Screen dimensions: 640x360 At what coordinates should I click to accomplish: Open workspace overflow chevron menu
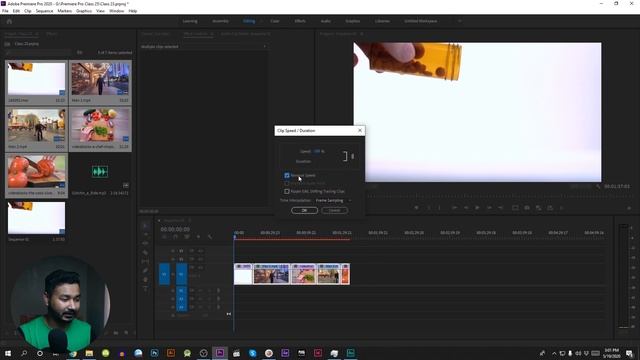click(x=460, y=21)
